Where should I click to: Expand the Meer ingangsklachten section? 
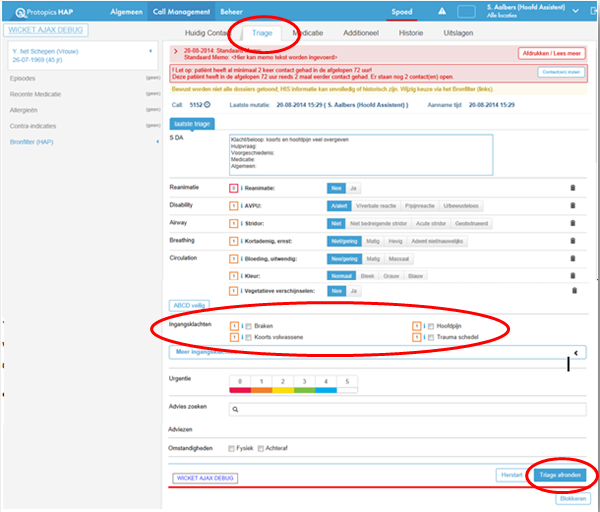[x=575, y=353]
